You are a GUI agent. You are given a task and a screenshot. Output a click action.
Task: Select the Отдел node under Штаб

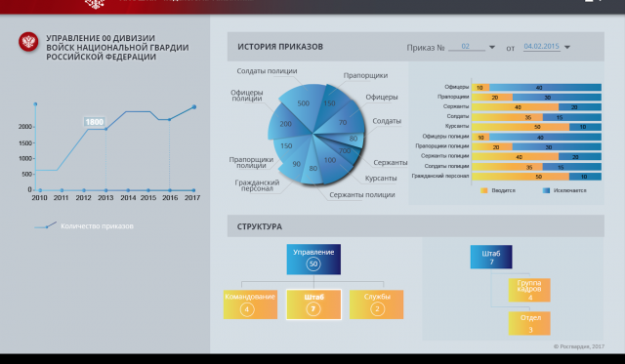[x=529, y=323]
